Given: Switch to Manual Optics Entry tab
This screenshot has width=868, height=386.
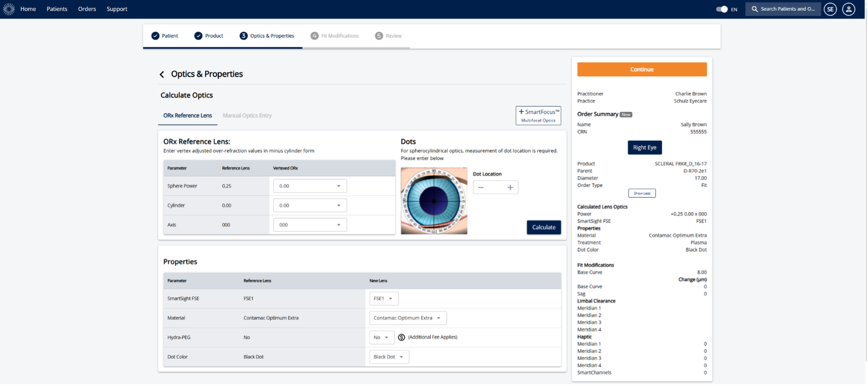Looking at the screenshot, I should [247, 115].
